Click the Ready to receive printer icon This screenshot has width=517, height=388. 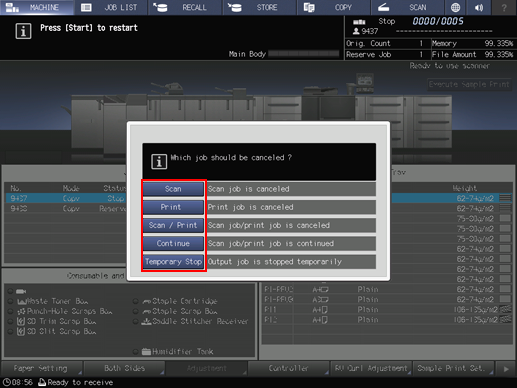pos(42,382)
